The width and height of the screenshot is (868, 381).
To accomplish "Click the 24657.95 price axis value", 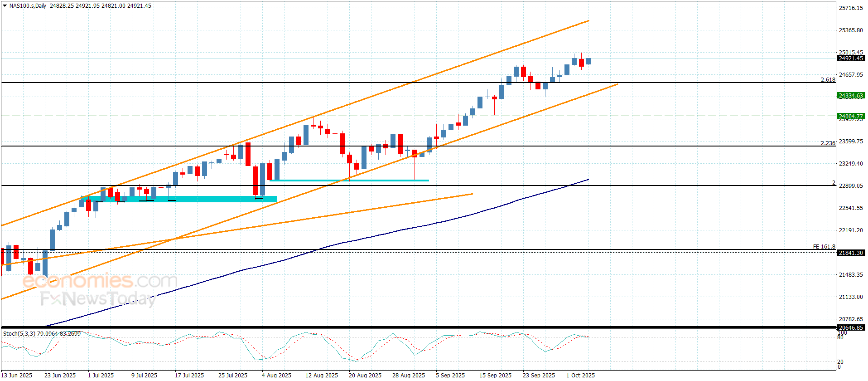I will coord(851,75).
